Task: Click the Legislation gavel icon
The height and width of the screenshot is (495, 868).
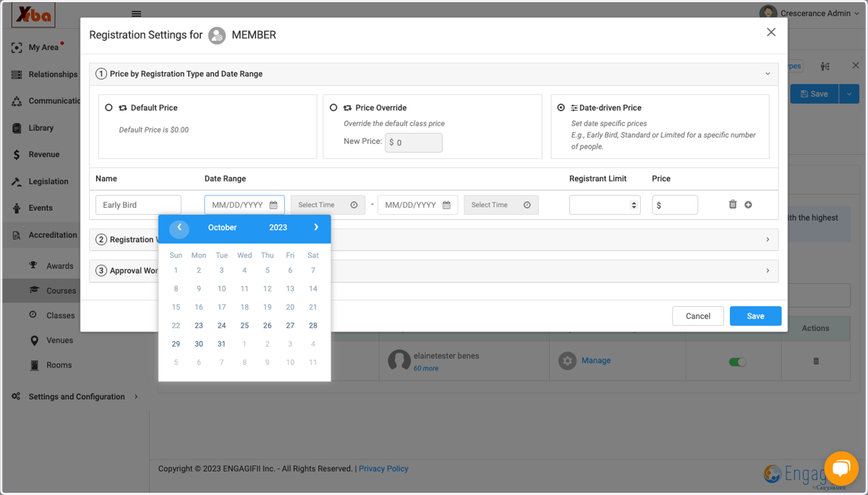Action: (17, 182)
